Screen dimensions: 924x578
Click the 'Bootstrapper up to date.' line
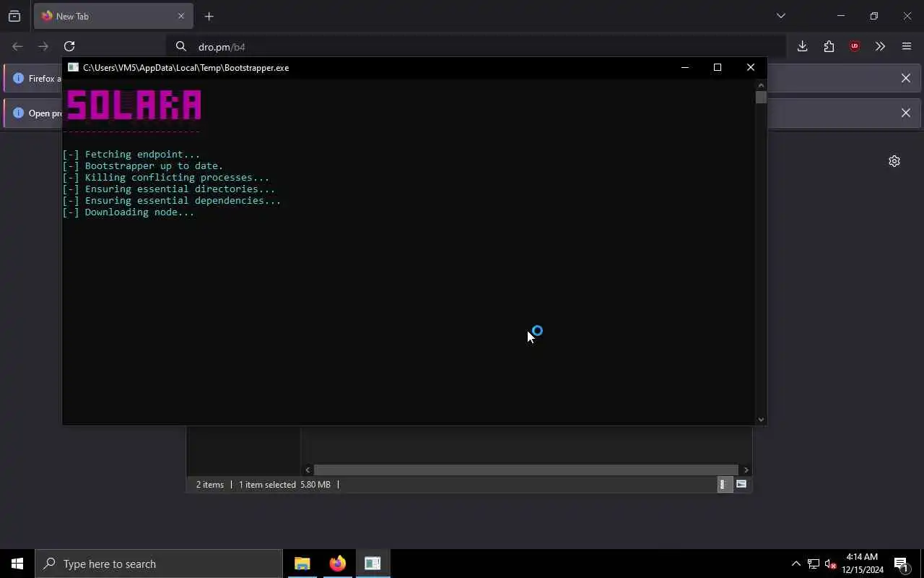pyautogui.click(x=143, y=165)
